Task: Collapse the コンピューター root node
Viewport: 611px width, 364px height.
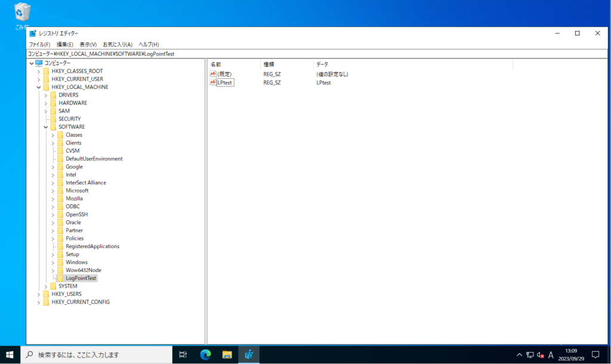Action: pos(32,63)
